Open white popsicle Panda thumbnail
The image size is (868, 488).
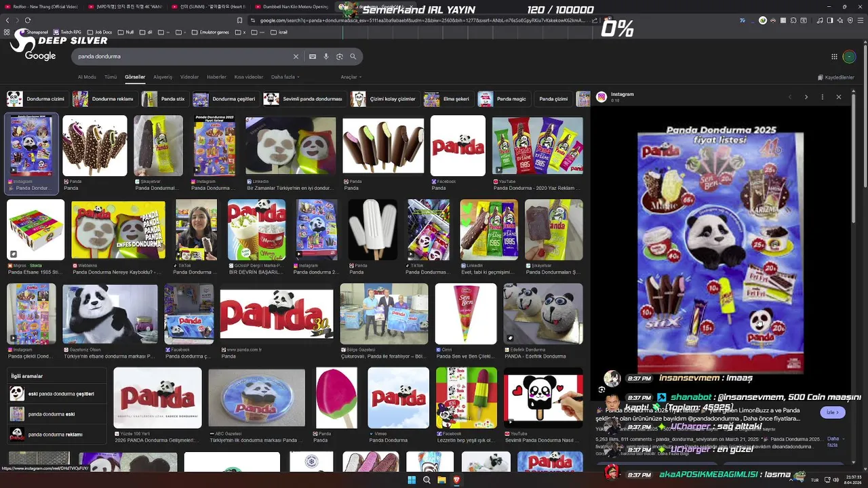tap(372, 230)
